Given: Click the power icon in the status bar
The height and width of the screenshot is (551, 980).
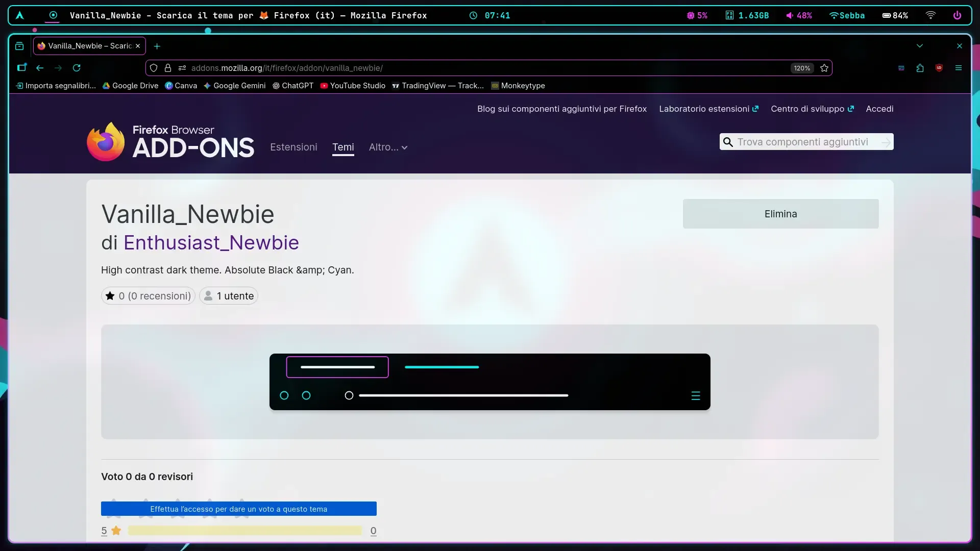Looking at the screenshot, I should point(958,15).
